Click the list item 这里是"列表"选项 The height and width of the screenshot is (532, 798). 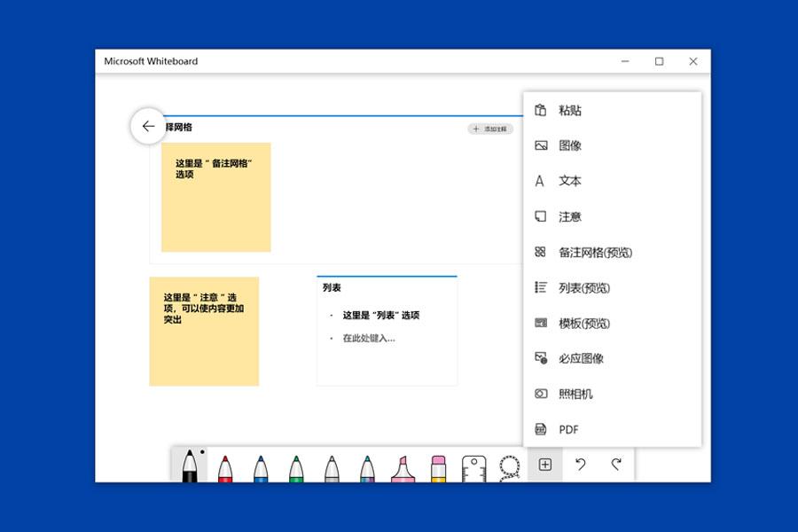[380, 316]
